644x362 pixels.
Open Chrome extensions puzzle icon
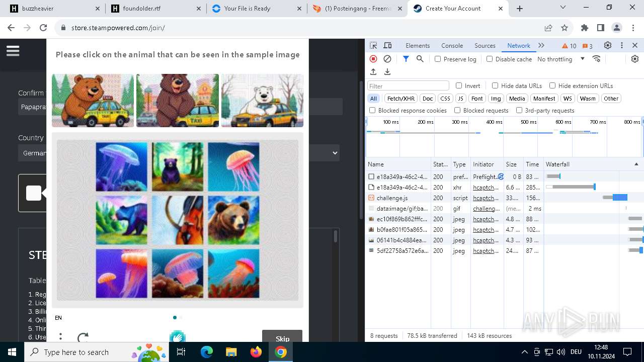[x=585, y=28]
